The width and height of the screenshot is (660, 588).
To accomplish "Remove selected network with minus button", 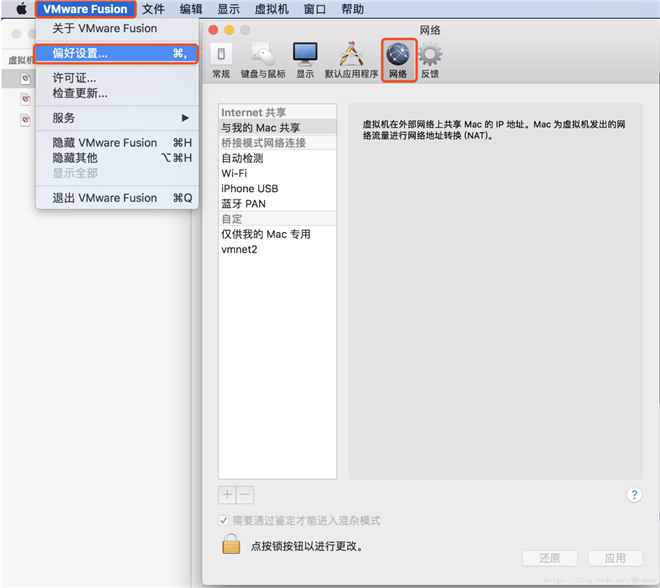I will click(245, 495).
